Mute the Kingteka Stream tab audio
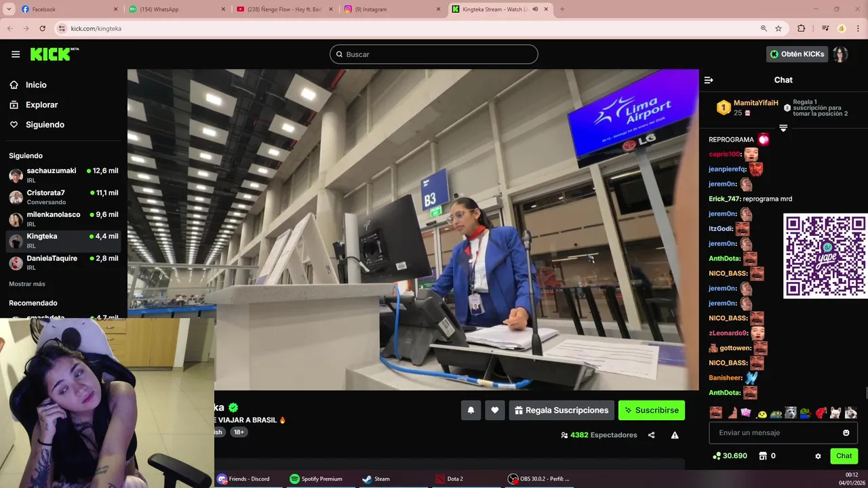Viewport: 868px width, 488px height. (x=535, y=9)
